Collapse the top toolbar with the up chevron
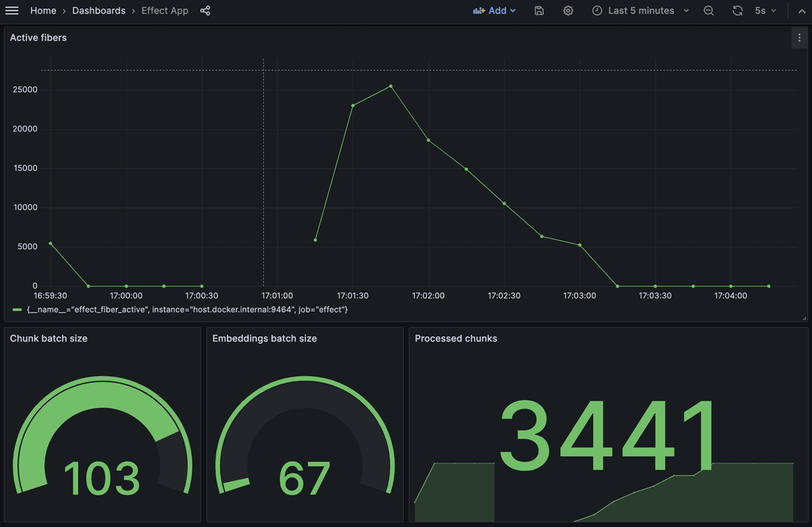The image size is (812, 527). click(x=801, y=11)
